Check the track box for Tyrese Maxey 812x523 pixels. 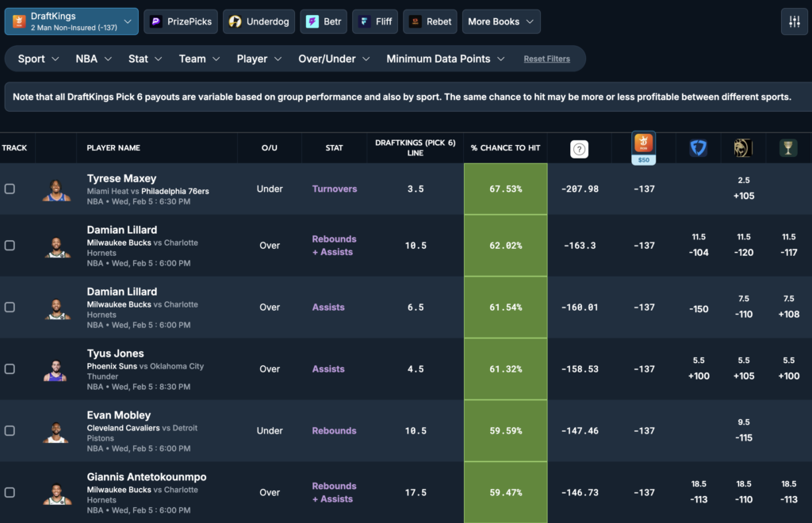tap(10, 189)
